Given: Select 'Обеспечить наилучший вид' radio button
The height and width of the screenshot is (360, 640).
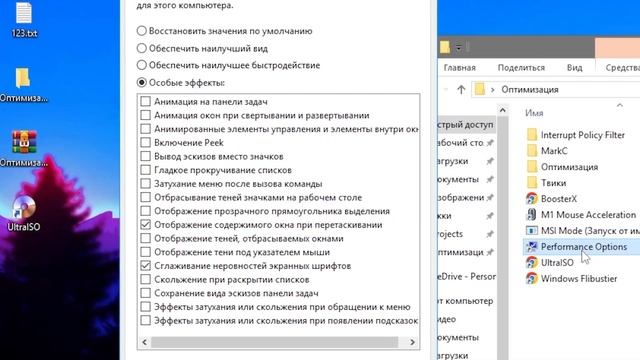Looking at the screenshot, I should pos(142,48).
